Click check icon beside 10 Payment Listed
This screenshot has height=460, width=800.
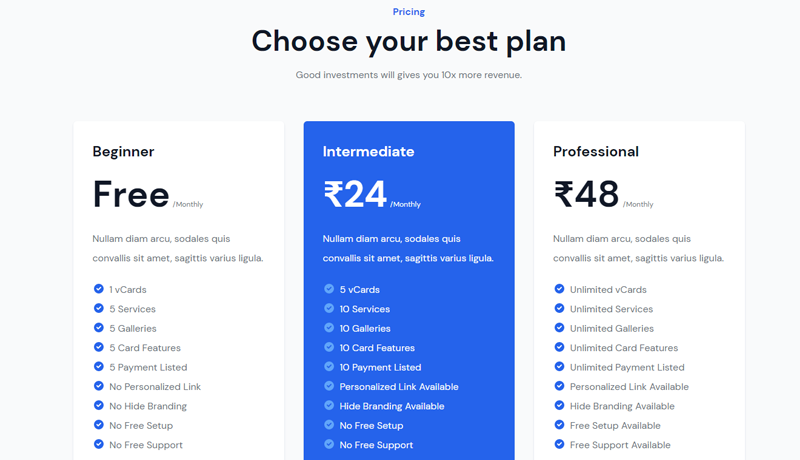pos(329,367)
